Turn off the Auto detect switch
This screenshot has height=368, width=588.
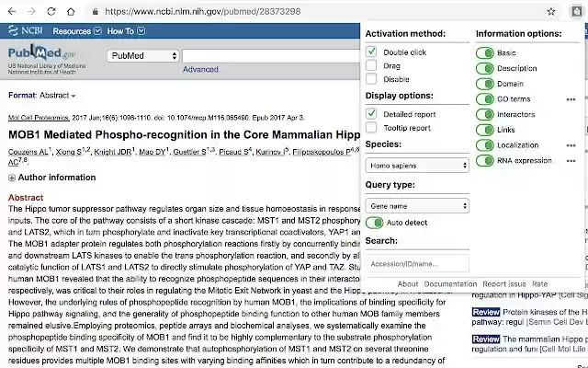(374, 223)
